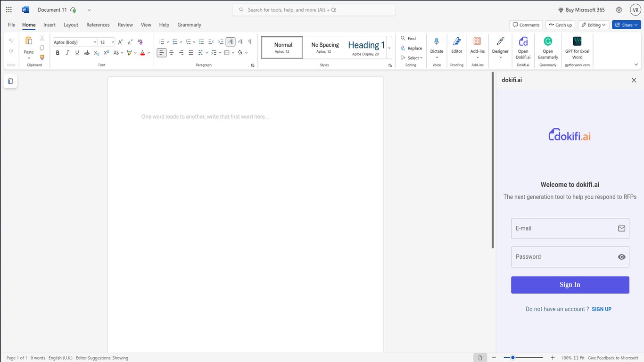Switch to the Layout tab
This screenshot has height=362, width=644.
(71, 25)
